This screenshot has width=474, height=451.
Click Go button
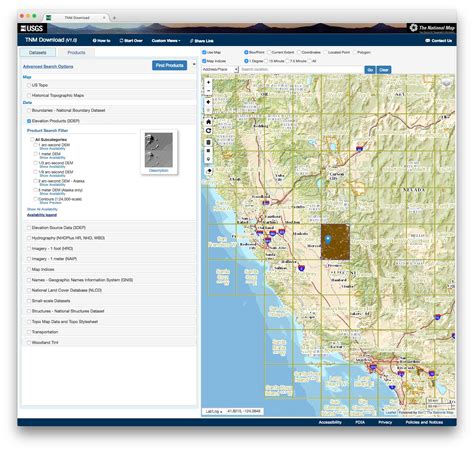point(370,70)
